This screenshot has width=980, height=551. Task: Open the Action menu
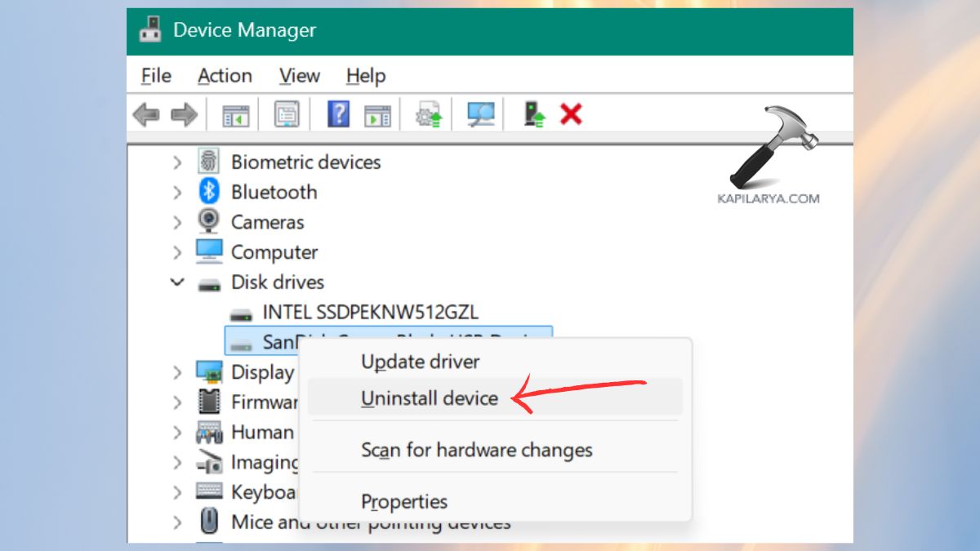coord(225,75)
